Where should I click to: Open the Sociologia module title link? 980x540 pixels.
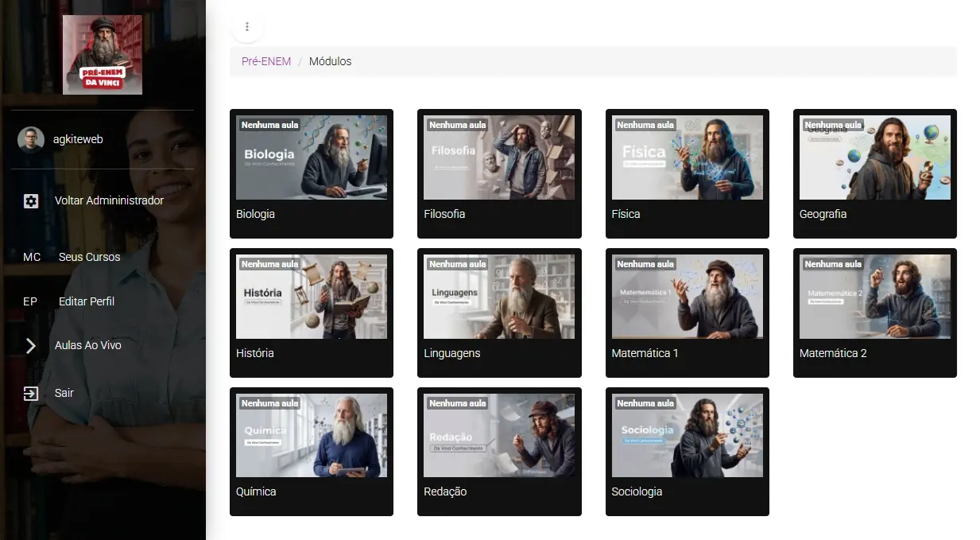pos(637,491)
